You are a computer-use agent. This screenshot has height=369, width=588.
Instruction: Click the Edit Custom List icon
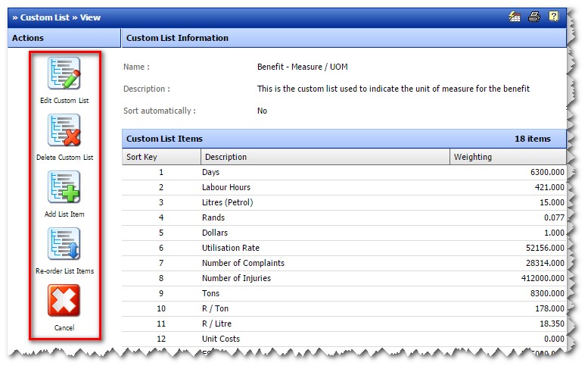pos(64,73)
